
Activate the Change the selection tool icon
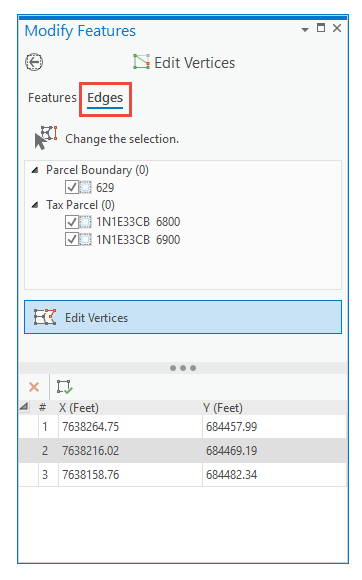(x=46, y=138)
